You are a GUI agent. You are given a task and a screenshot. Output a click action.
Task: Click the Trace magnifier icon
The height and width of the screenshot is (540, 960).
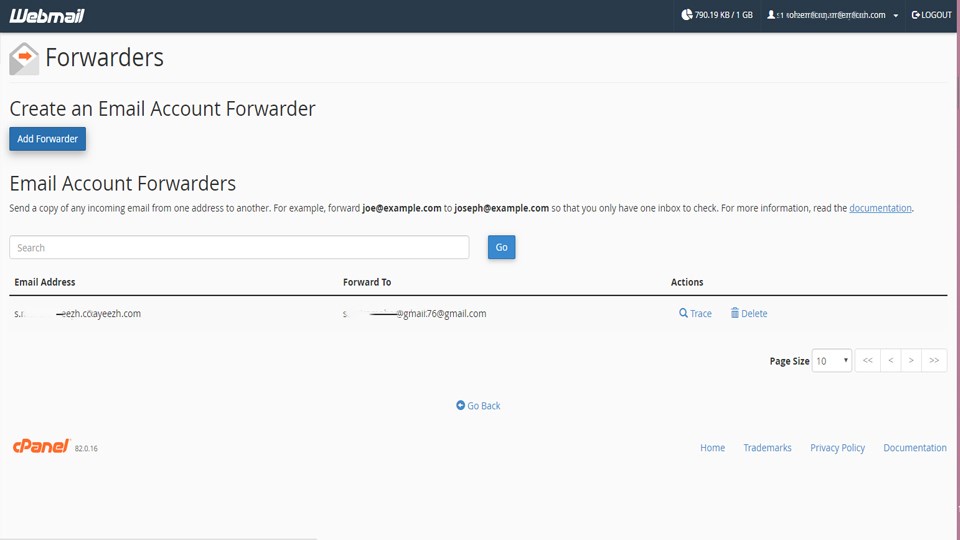[x=683, y=313]
